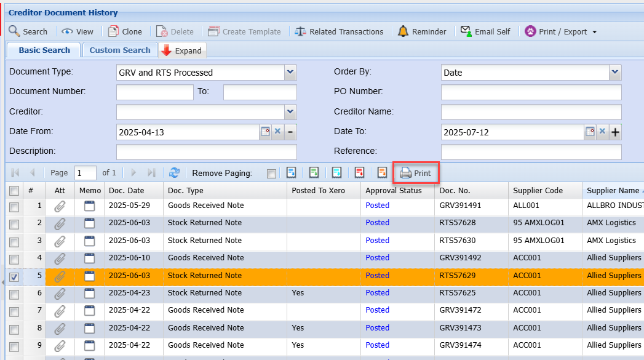Select the Basic Search tab

pos(44,50)
